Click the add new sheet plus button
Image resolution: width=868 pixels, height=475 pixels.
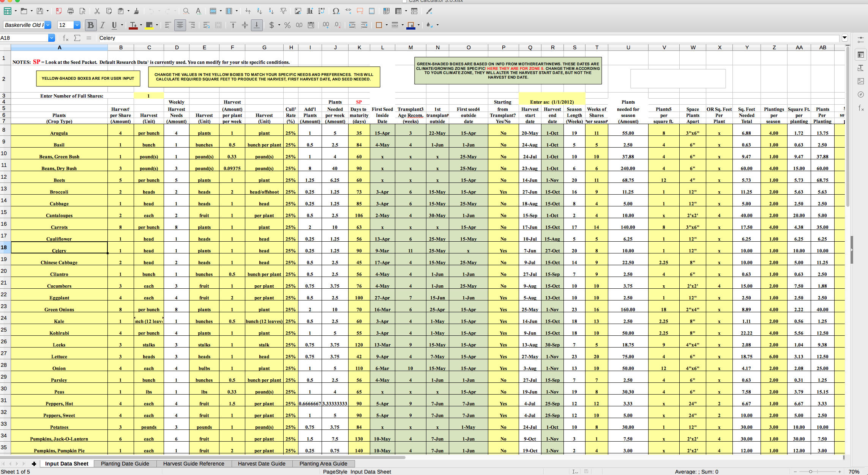[x=34, y=464]
